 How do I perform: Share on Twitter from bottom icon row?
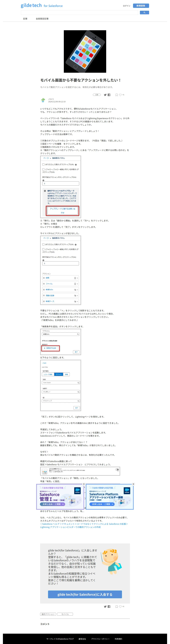pyautogui.click(x=105, y=606)
